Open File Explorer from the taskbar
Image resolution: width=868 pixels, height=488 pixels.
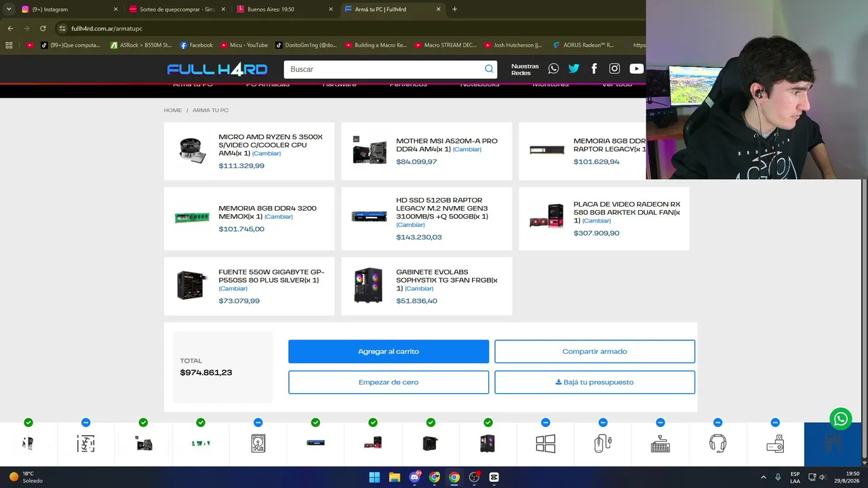tap(394, 477)
